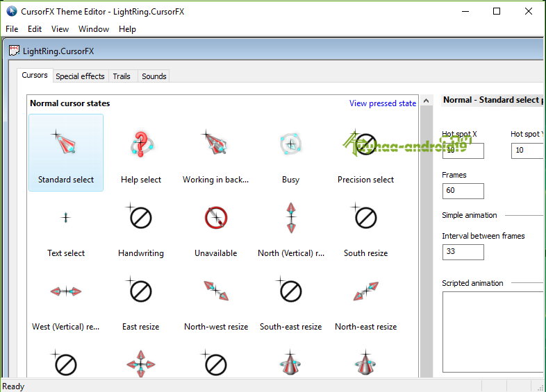Click the Interval between frames field

click(463, 252)
